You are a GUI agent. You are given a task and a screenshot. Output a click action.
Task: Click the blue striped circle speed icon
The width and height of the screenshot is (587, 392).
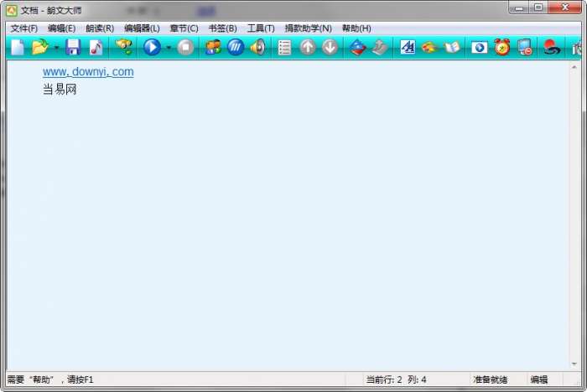click(x=236, y=48)
